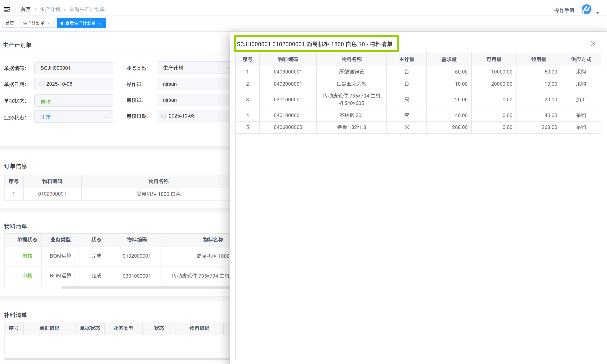Click calendar icon in 单据日期 field
Viewport: 607px width, 364px height.
point(41,84)
